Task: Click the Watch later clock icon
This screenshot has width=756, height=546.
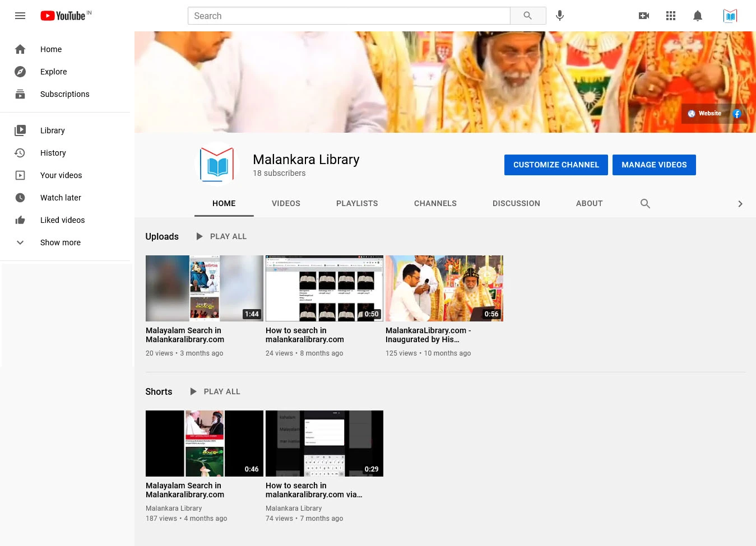Action: point(20,198)
